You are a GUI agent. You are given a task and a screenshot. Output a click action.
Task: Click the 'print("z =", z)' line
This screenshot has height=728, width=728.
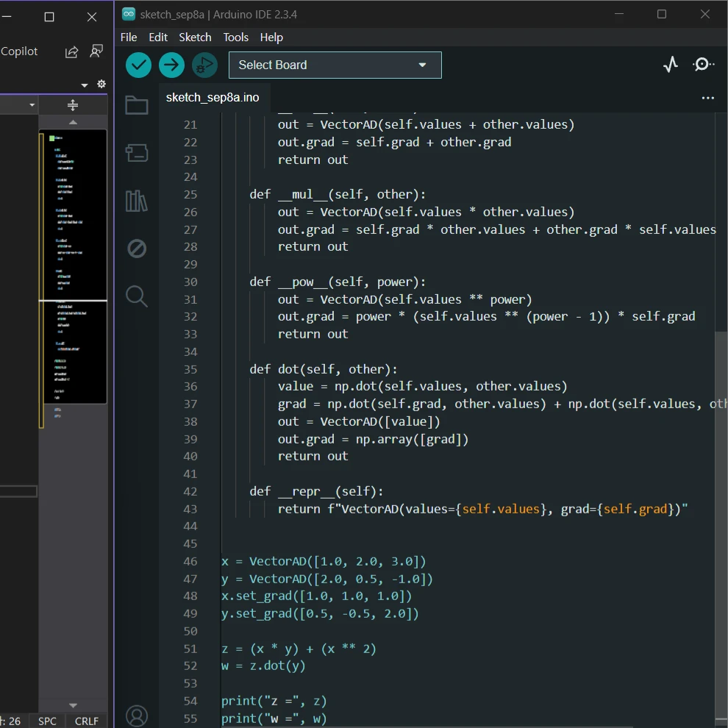tap(274, 701)
